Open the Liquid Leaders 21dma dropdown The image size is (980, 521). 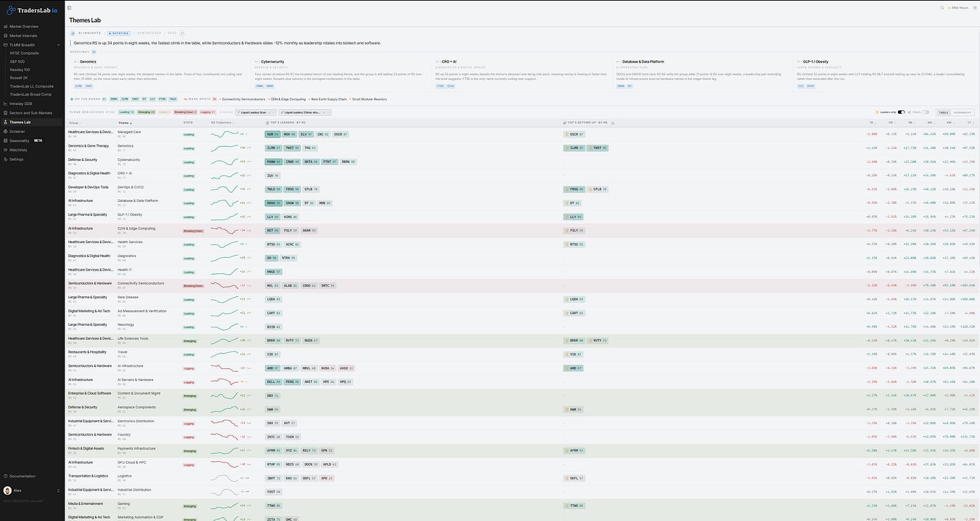[x=305, y=112]
